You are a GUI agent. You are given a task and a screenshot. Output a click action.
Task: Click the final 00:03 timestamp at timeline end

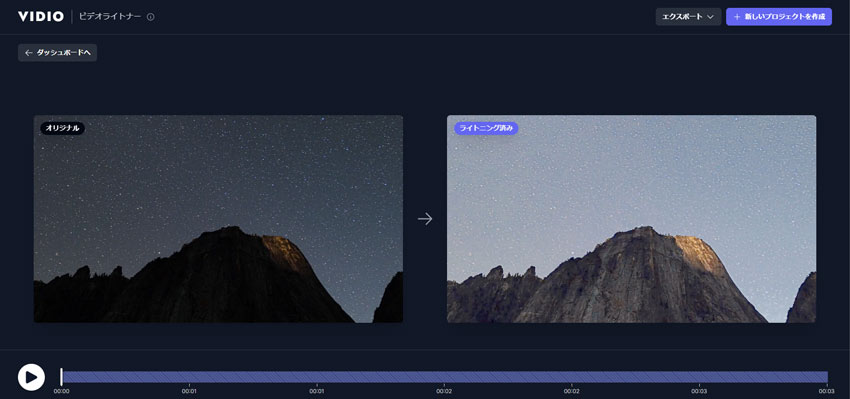(827, 391)
